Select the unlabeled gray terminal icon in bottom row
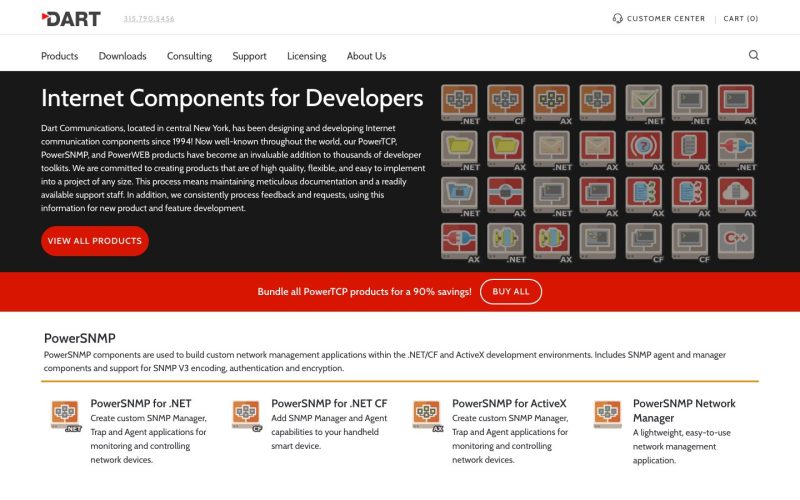 pos(597,241)
